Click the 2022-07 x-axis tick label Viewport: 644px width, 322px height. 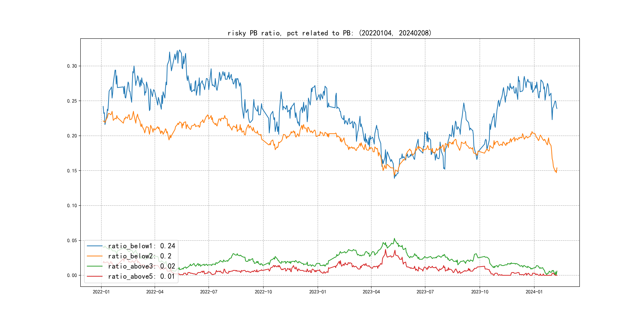(x=209, y=292)
